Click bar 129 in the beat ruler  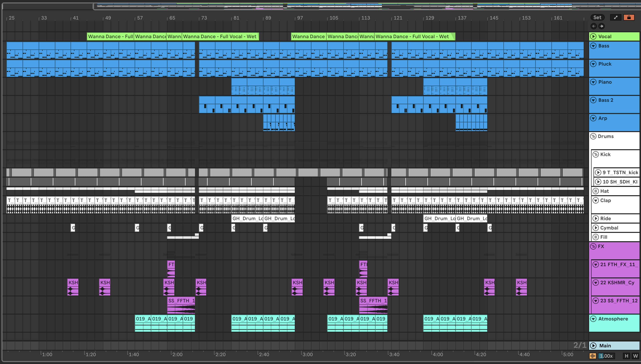430,18
